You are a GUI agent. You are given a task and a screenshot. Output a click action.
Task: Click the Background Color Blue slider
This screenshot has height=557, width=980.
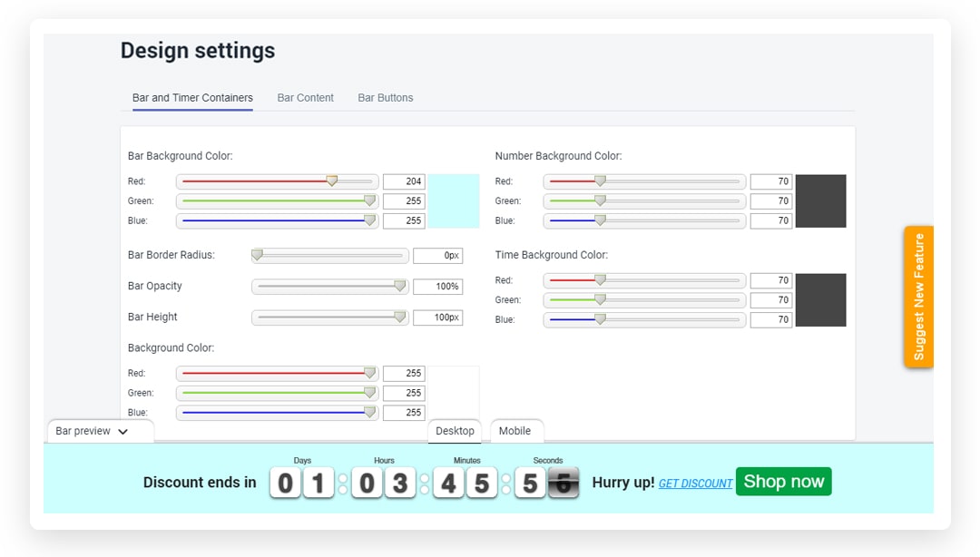pyautogui.click(x=278, y=413)
